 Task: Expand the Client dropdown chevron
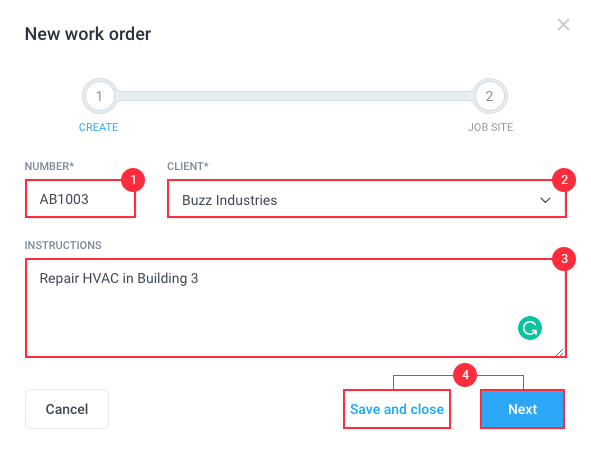pos(545,200)
